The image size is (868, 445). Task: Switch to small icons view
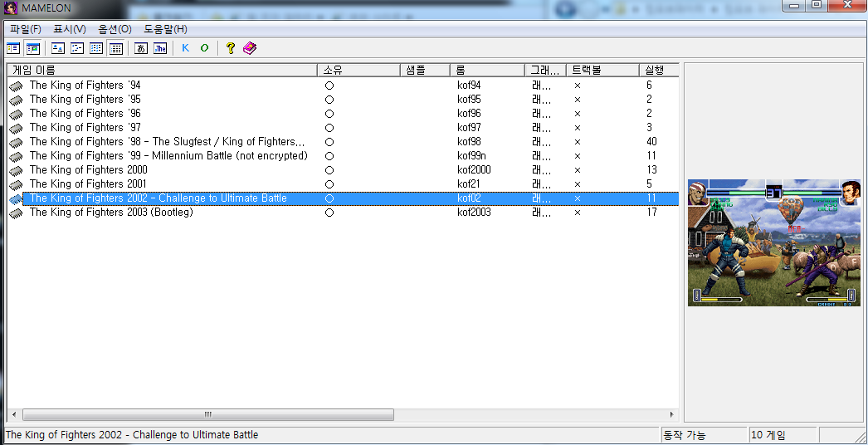click(77, 48)
